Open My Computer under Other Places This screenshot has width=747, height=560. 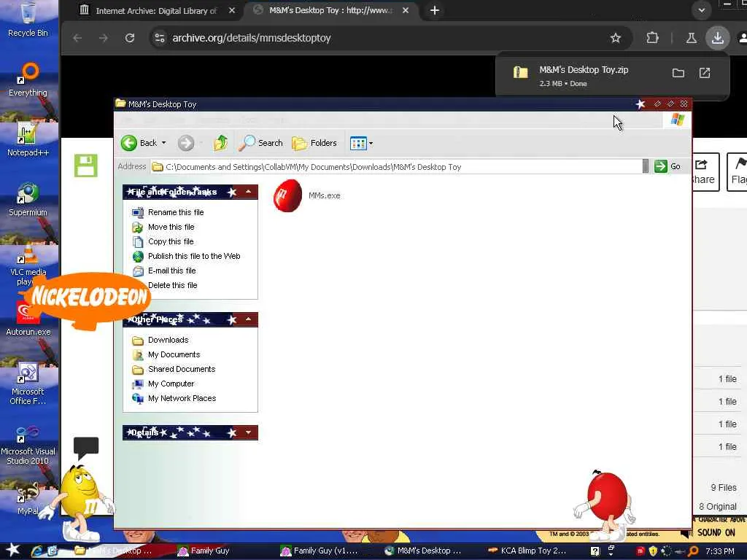pos(171,384)
